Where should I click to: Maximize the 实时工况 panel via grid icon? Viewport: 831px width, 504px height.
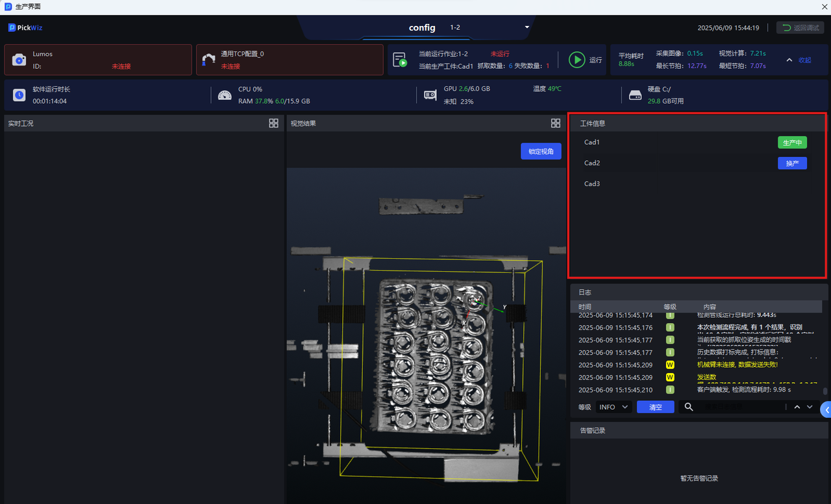tap(273, 123)
